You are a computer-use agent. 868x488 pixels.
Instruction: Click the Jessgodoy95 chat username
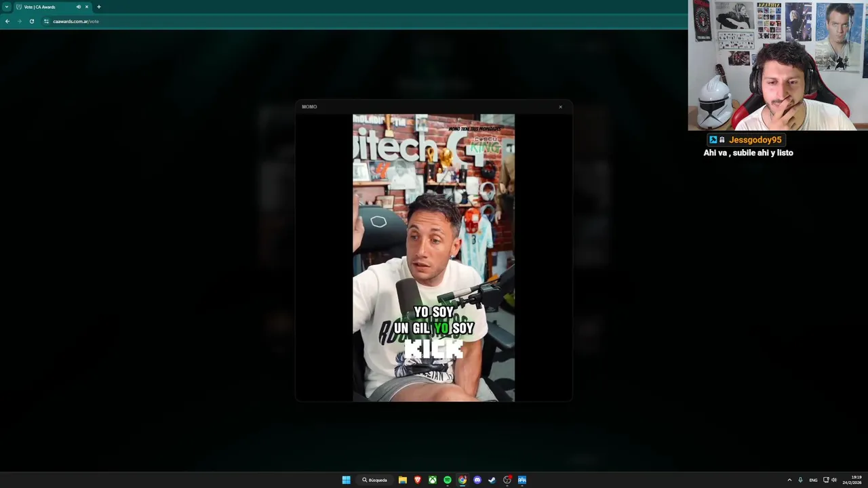(x=755, y=140)
